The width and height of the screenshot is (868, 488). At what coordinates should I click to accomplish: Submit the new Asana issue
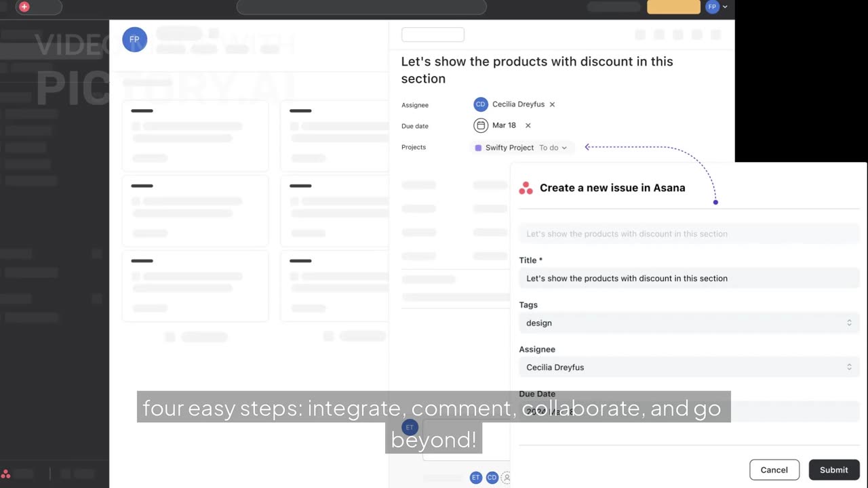tap(833, 470)
